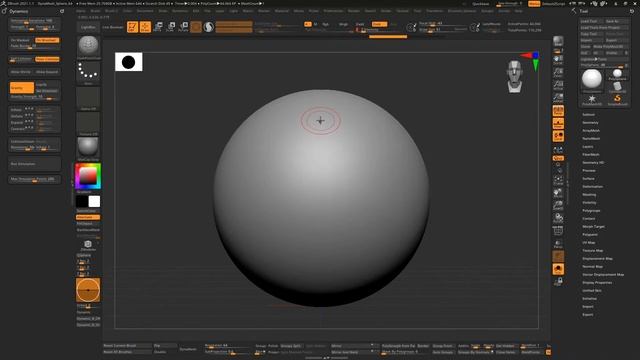Select the Cylinder3D tool thumbnail

tap(618, 87)
